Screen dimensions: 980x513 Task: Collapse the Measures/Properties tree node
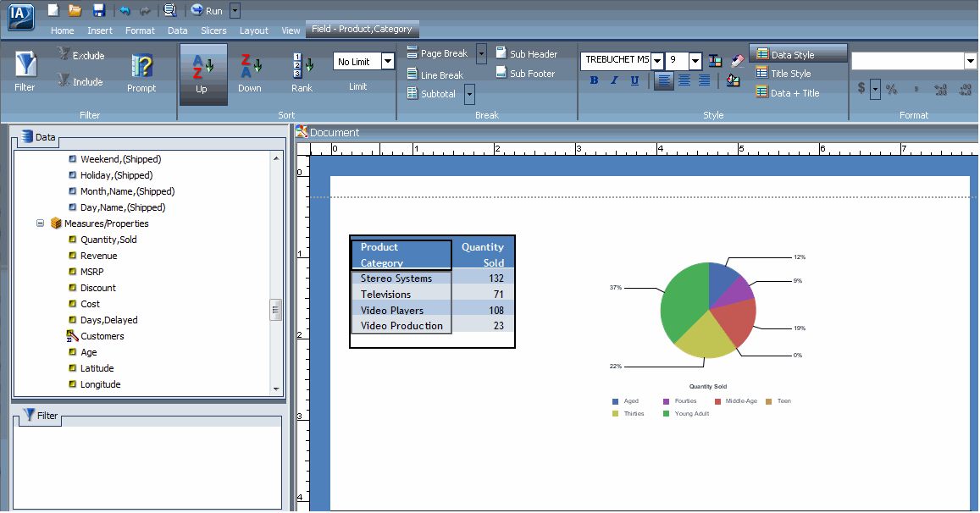pos(40,223)
